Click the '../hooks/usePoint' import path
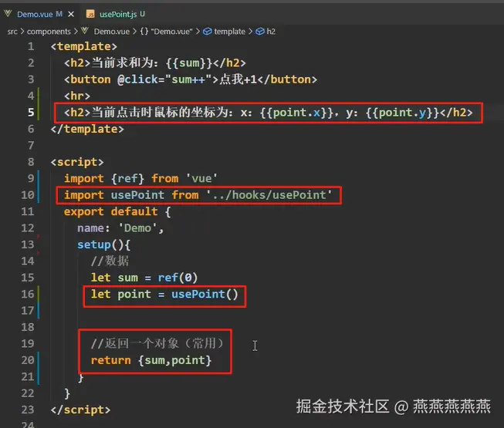 [x=269, y=195]
